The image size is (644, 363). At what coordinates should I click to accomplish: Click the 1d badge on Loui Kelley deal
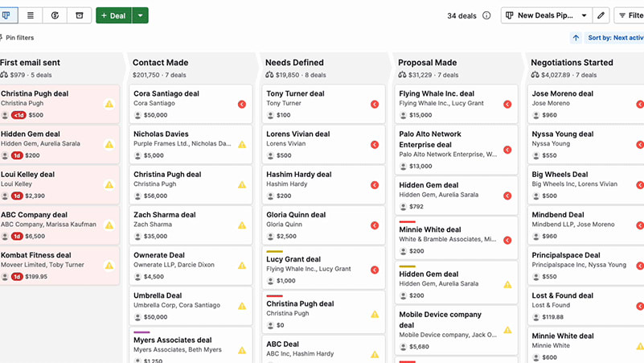(17, 196)
